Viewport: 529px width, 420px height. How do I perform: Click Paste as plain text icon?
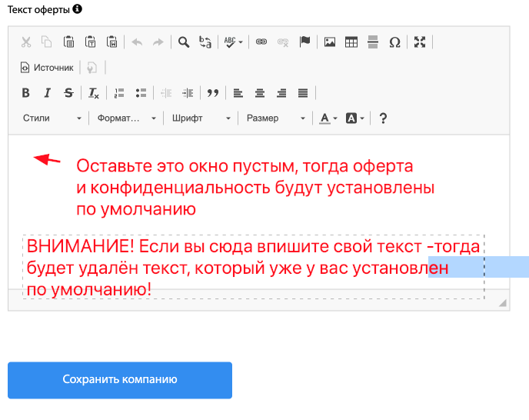click(x=91, y=42)
